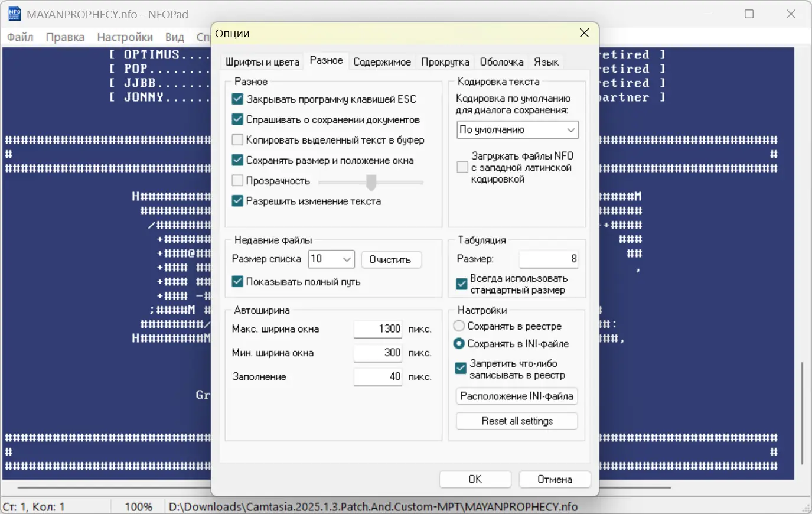Image resolution: width=812 pixels, height=514 pixels.
Task: Click the Прозрачность slider thumb
Action: (371, 183)
